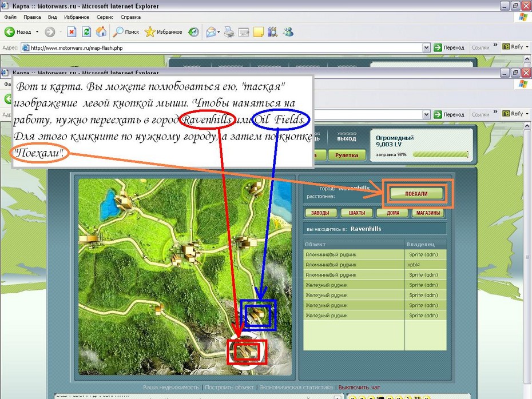Launch the Messenger people icon
The image size is (532, 399).
288,32
